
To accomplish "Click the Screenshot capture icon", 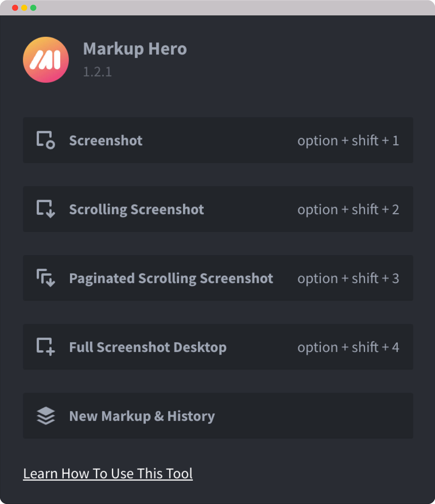I will (46, 140).
